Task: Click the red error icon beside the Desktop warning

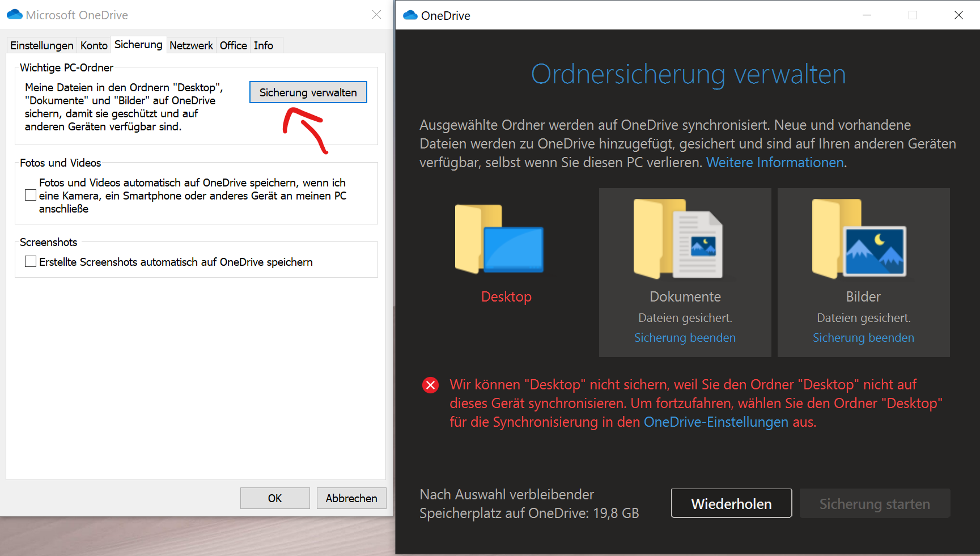Action: tap(431, 385)
